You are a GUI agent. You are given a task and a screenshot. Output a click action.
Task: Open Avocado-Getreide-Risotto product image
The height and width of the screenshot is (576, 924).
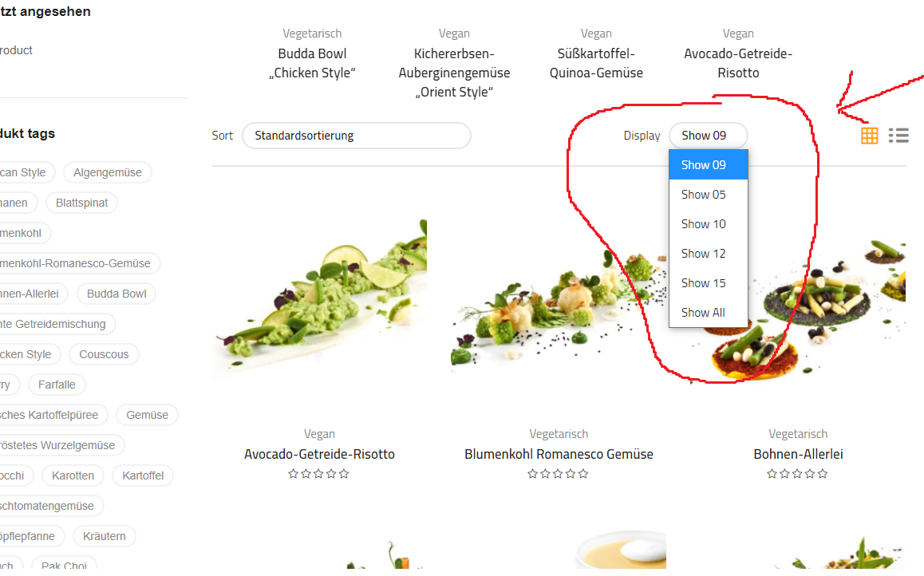coord(319,296)
